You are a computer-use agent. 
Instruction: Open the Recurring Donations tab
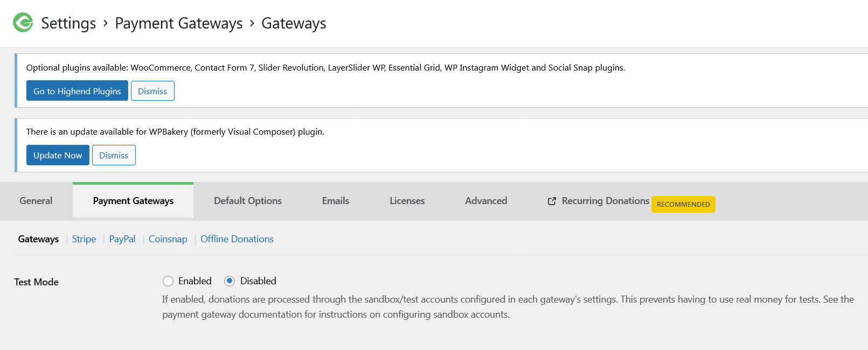click(606, 201)
